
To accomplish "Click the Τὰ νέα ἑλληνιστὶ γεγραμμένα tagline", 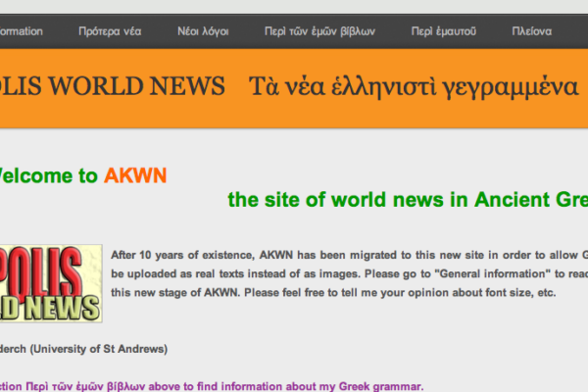I will point(414,86).
